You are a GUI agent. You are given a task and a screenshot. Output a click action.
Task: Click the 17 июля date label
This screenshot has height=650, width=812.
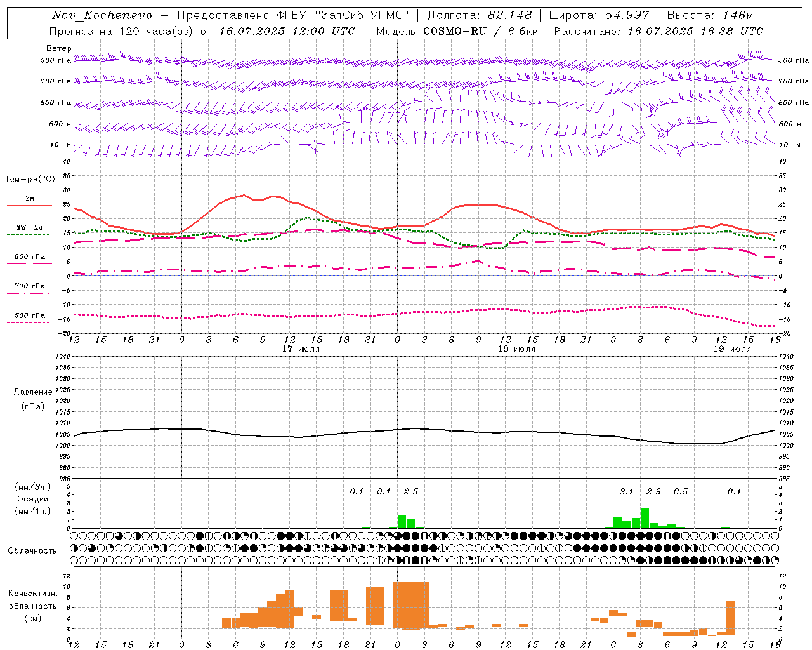pos(301,349)
